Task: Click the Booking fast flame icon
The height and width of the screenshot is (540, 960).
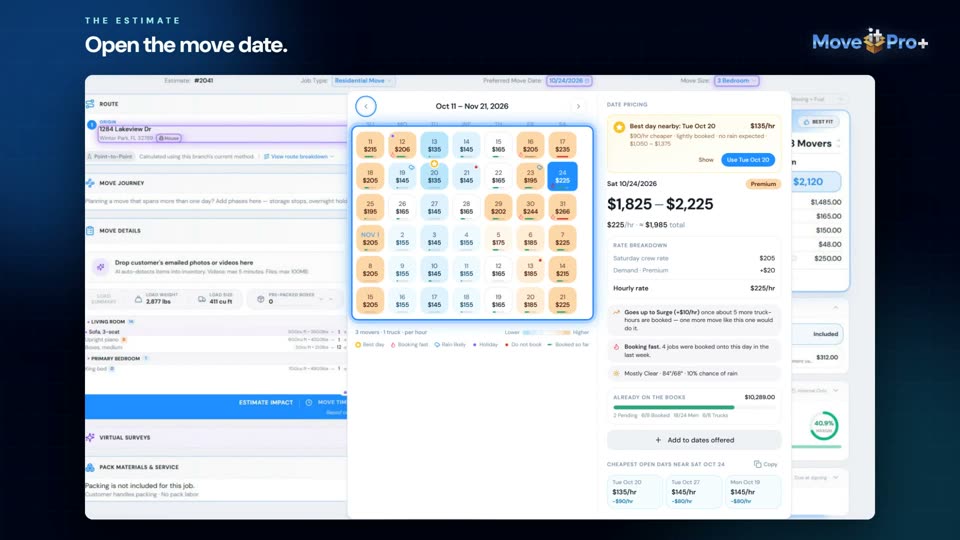Action: coord(616,347)
